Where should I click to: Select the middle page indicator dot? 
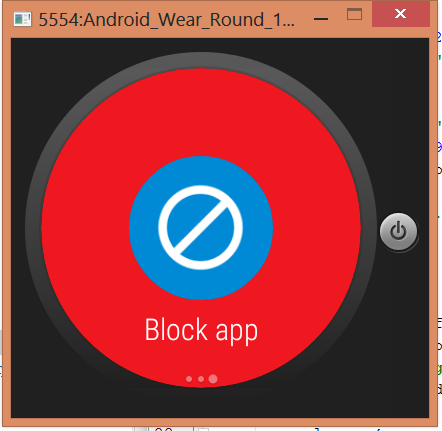click(x=201, y=379)
